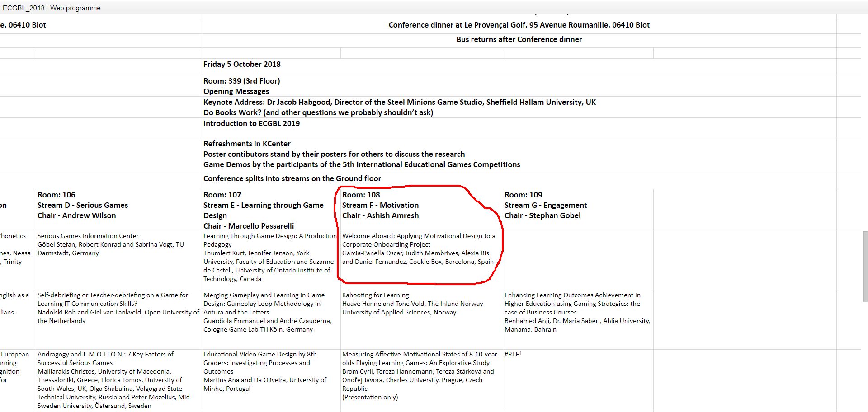Click Conference splits into streams cell
This screenshot has width=868, height=412.
point(292,178)
